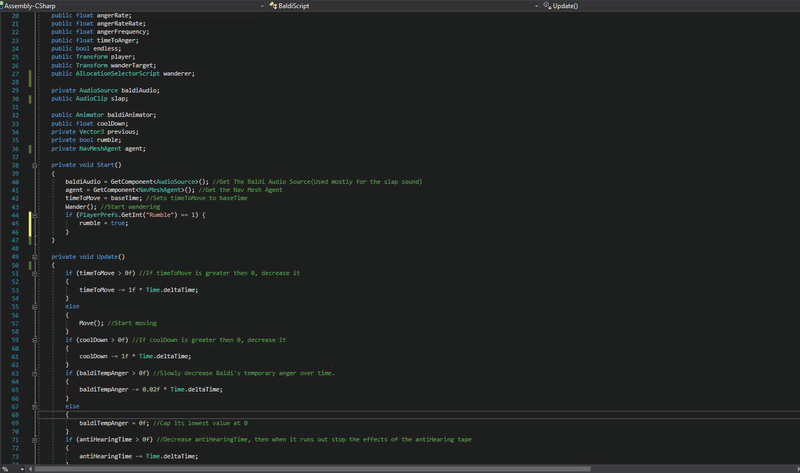Click line number 37 in the gutter
The image size is (800, 473).
[x=15, y=157]
